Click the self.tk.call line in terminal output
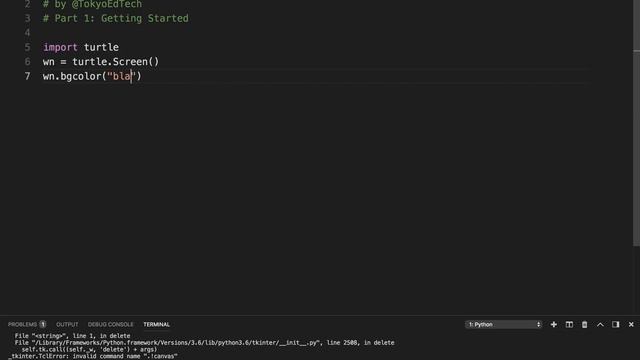The width and height of the screenshot is (640, 360). tap(89, 349)
